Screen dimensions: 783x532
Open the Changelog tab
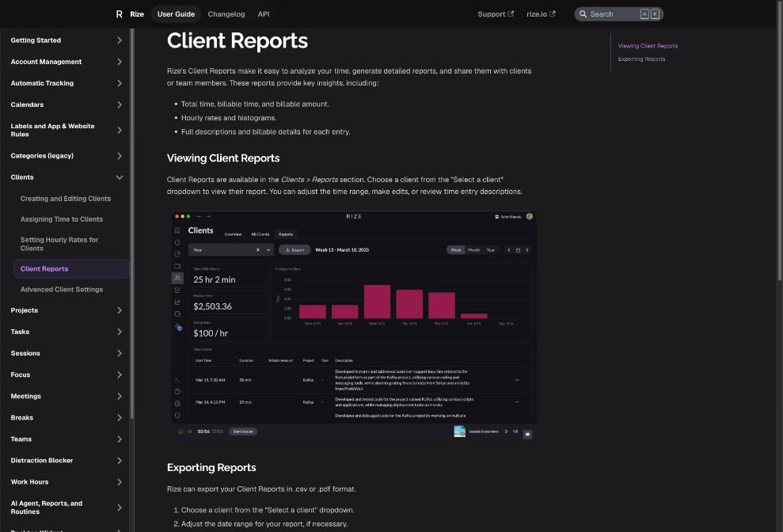click(x=226, y=14)
